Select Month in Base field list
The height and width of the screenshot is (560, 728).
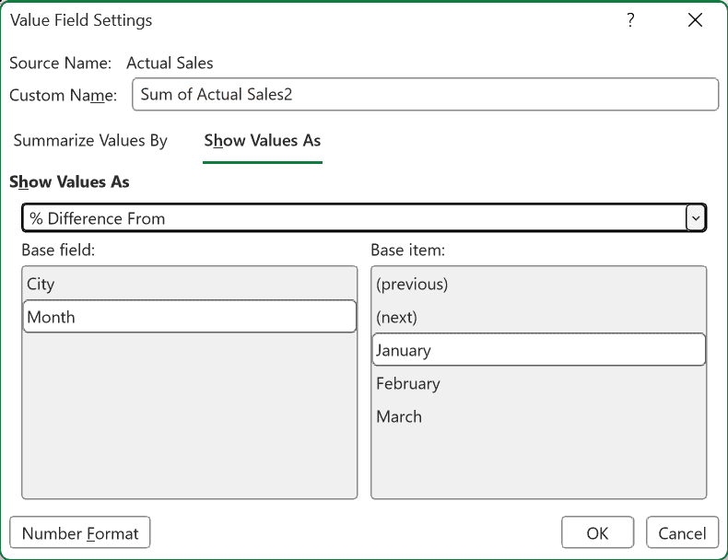[x=190, y=317]
